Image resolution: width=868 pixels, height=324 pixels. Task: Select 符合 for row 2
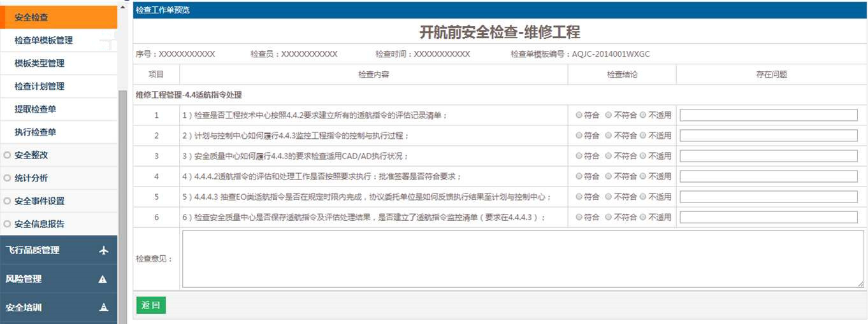pos(579,136)
